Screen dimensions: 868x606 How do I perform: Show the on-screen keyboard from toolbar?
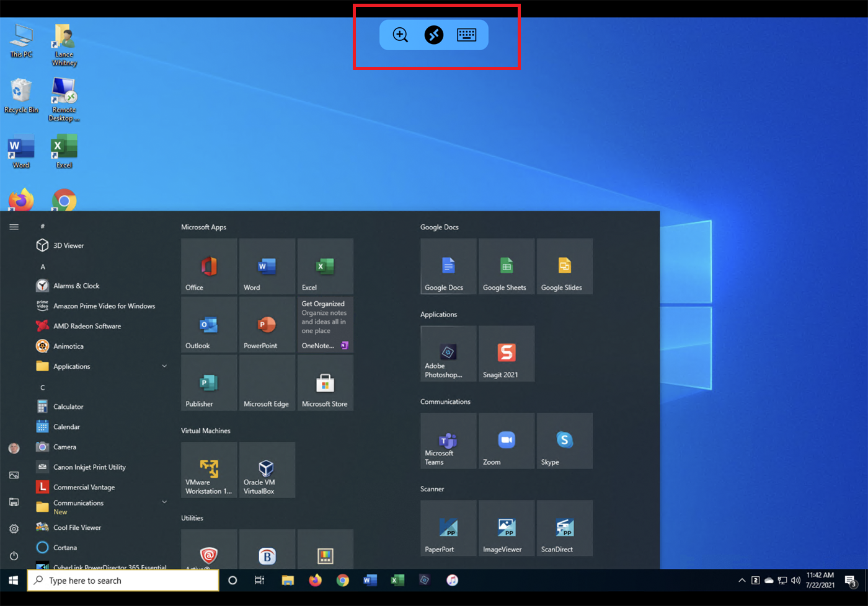pos(467,35)
